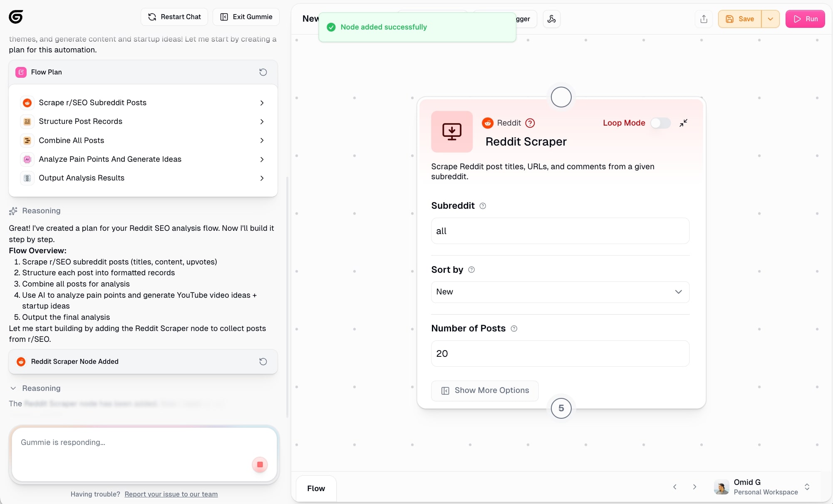Click the icon beside Structure Post Records
The height and width of the screenshot is (504, 833).
coord(27,121)
